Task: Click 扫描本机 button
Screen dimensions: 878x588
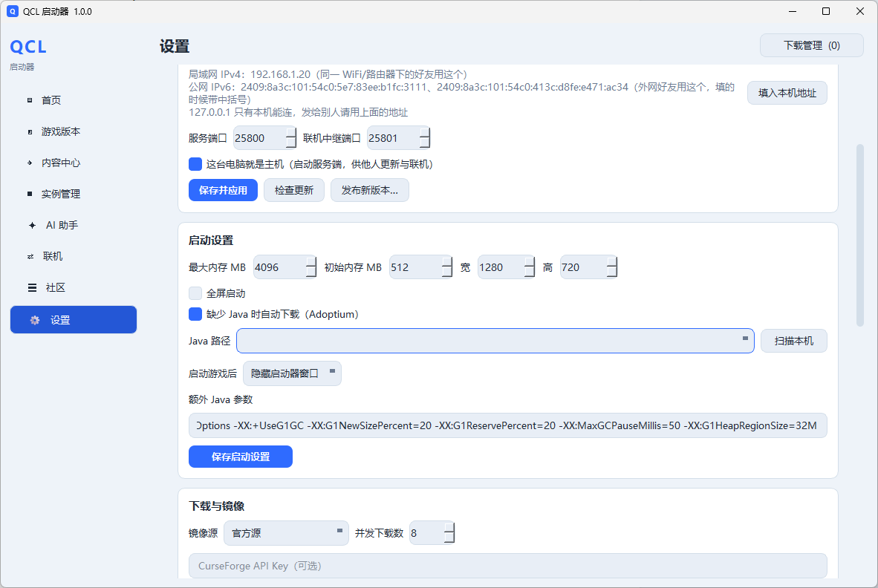Action: coord(793,341)
